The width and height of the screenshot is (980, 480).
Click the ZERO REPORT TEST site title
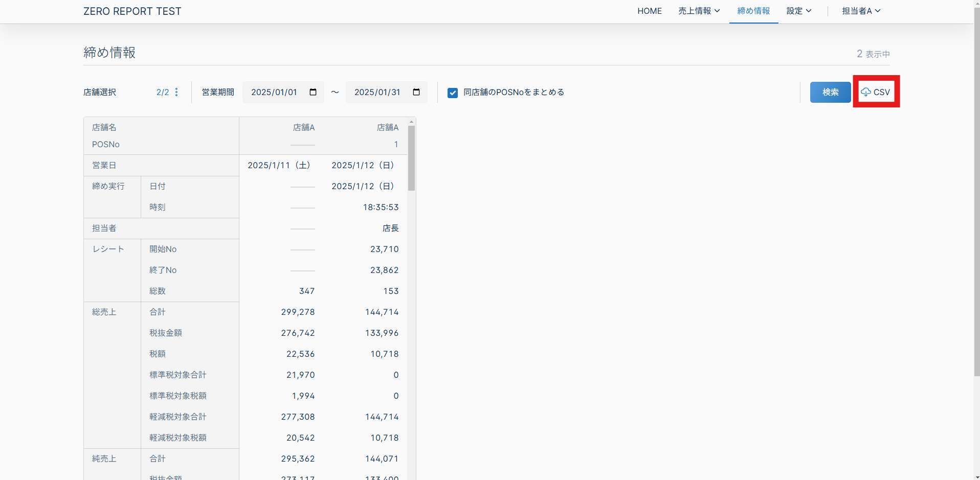pos(132,11)
